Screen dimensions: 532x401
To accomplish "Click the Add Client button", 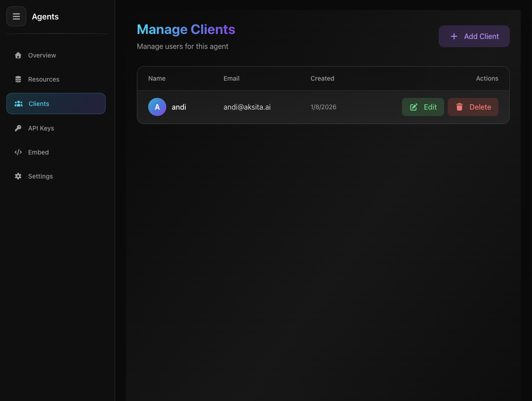I will coord(474,36).
